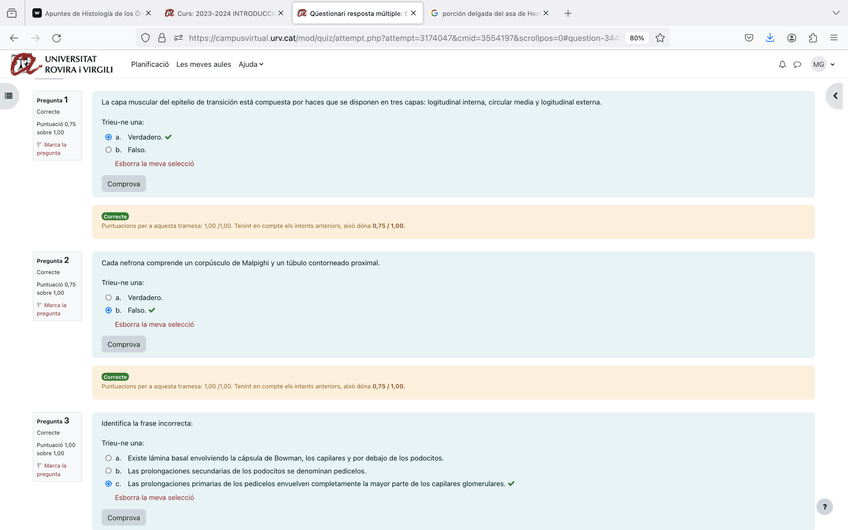The image size is (848, 530).
Task: Clear selection link in question 2
Action: point(154,324)
